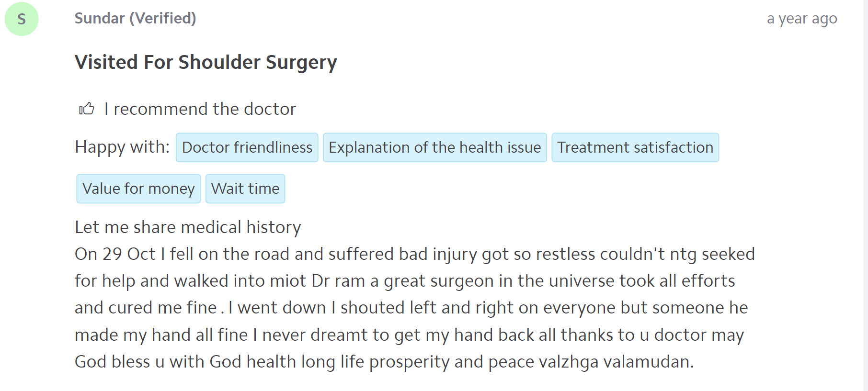This screenshot has width=868, height=391.
Task: Select the Doctor friendliness tag
Action: tap(247, 147)
